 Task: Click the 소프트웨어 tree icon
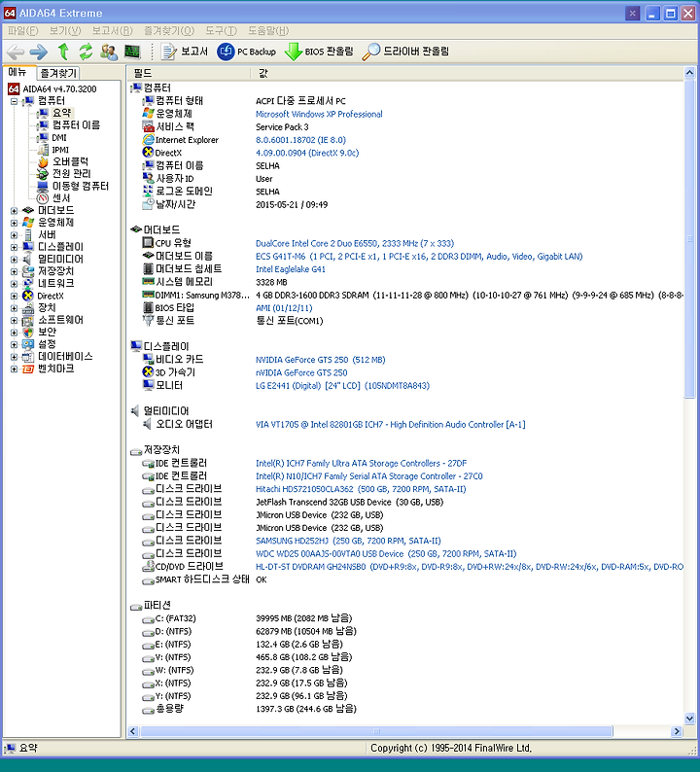point(28,320)
